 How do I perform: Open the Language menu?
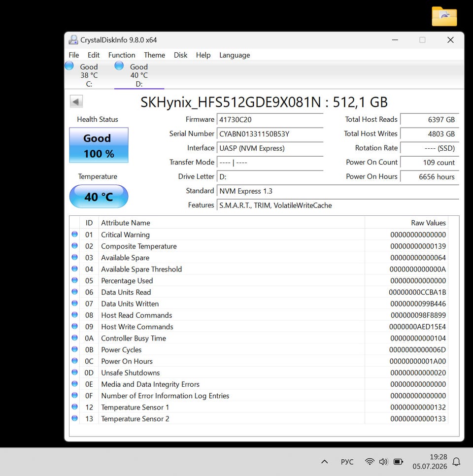[x=235, y=55]
